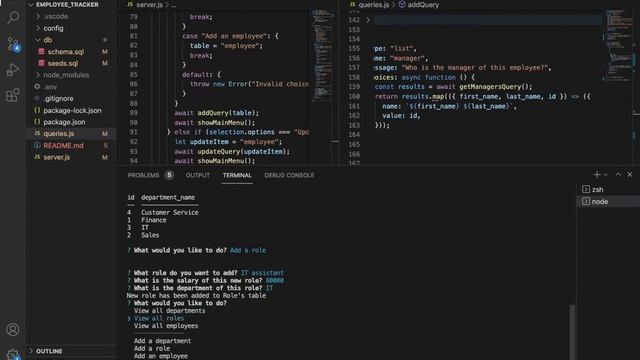Click server.js in the left breadcrumb
The height and width of the screenshot is (360, 640).
tap(149, 5)
